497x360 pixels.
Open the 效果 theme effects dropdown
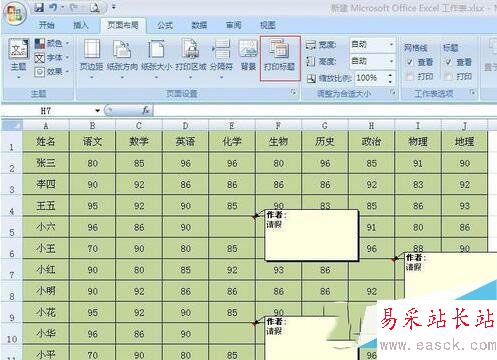click(x=52, y=72)
